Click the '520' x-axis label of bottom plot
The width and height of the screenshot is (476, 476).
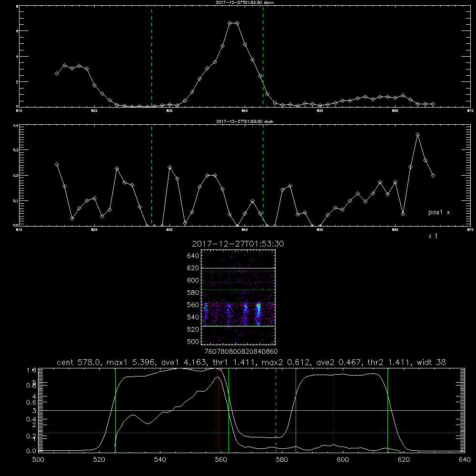(99, 460)
